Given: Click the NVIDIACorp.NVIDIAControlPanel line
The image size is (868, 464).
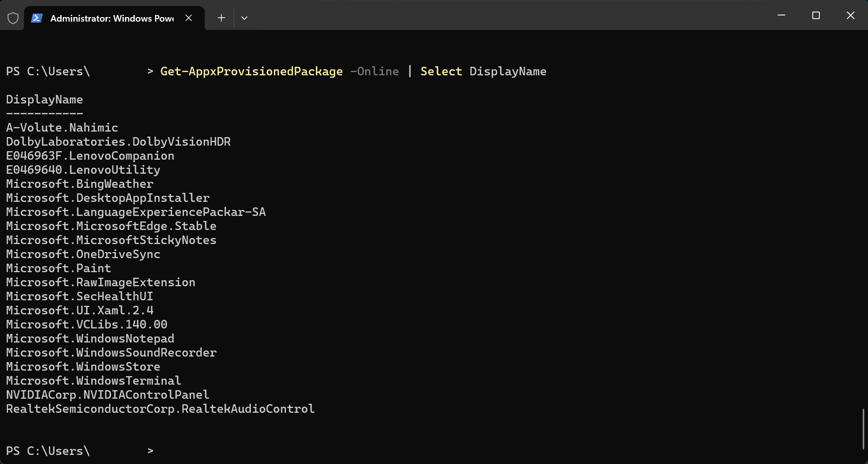Looking at the screenshot, I should click(x=108, y=395).
